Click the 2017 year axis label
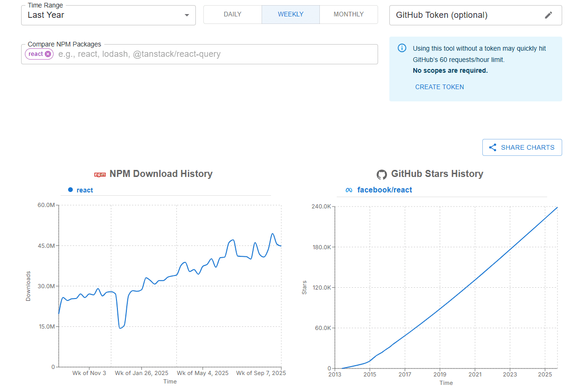The height and width of the screenshot is (391, 588). click(405, 375)
